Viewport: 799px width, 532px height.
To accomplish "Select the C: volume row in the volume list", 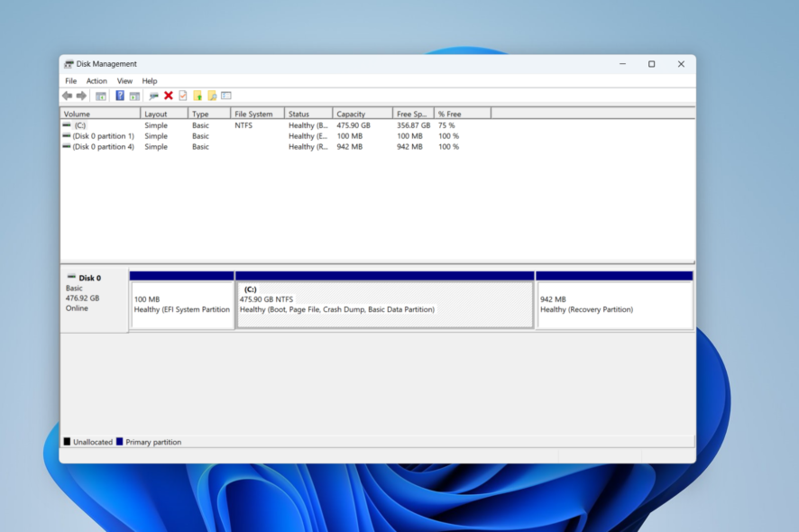I will 99,125.
